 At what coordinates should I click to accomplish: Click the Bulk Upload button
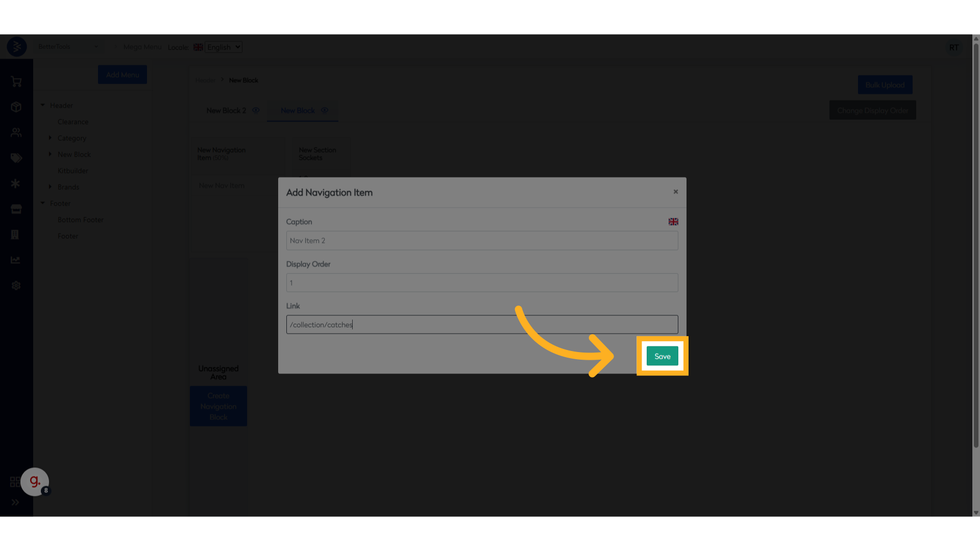click(x=885, y=85)
